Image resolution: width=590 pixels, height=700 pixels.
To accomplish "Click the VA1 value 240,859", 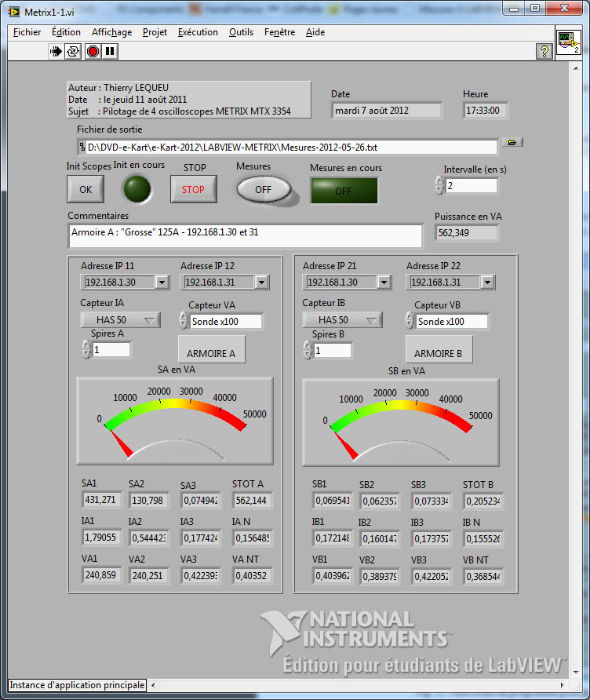I will coord(102,574).
